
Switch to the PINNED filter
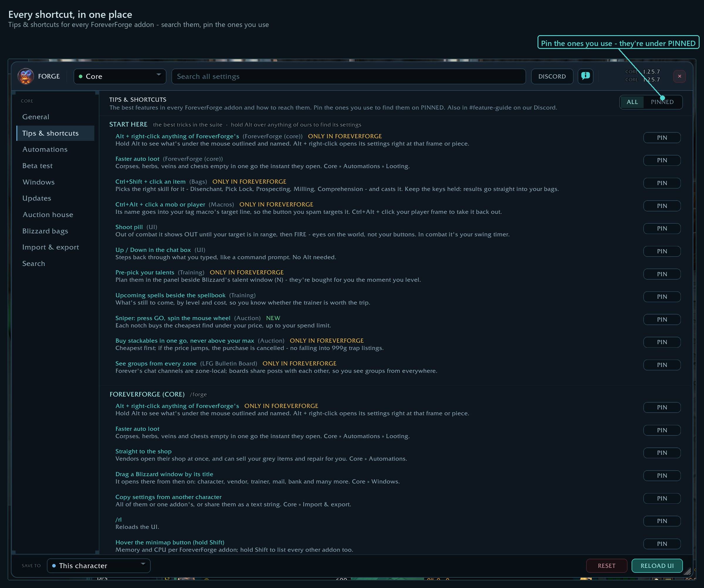[662, 102]
